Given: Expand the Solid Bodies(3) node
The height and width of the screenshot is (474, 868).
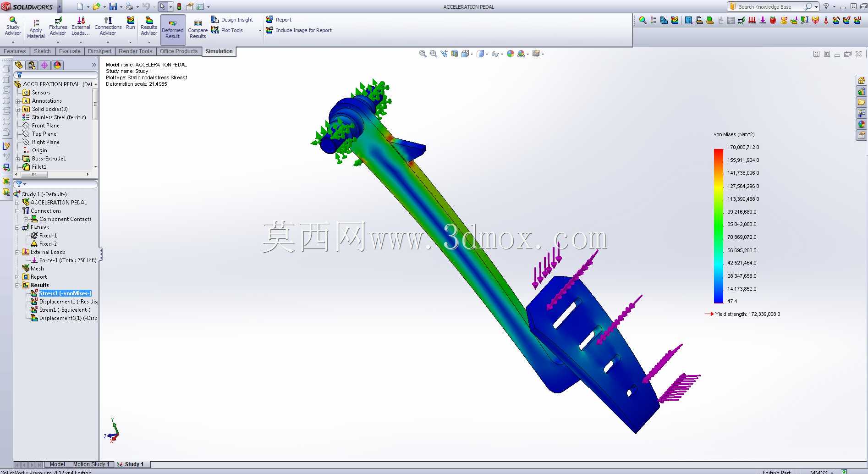Looking at the screenshot, I should coord(18,109).
